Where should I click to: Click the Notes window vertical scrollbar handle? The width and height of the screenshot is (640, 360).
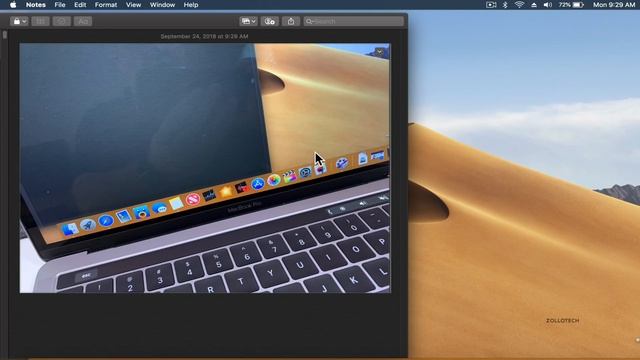4,35
